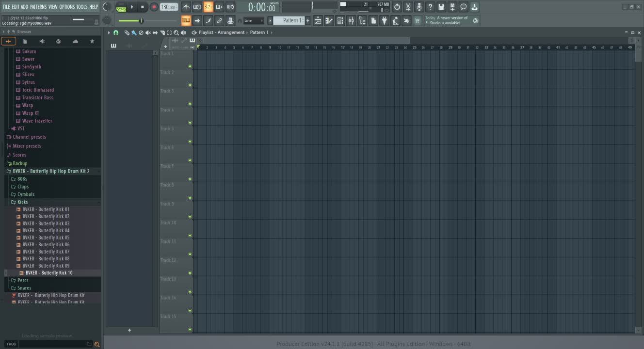The width and height of the screenshot is (644, 349).
Task: Select the playlist Draw pencil tool
Action: [127, 32]
